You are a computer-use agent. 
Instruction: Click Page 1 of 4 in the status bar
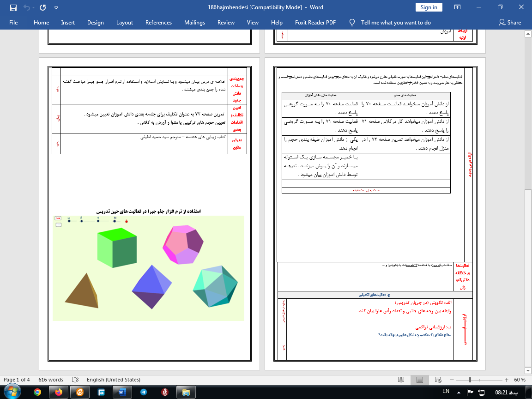click(x=17, y=380)
